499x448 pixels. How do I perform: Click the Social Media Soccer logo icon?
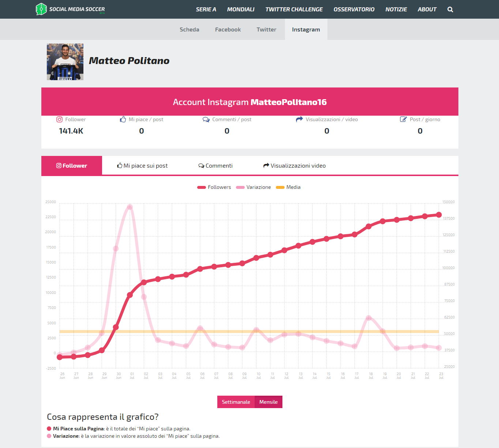pos(41,9)
